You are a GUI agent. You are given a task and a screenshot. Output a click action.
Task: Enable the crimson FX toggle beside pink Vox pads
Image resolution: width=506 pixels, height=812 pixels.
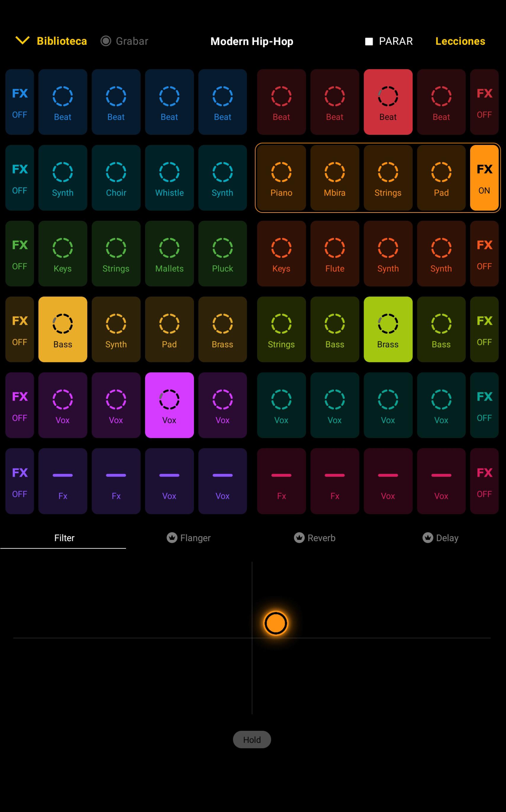coord(484,481)
